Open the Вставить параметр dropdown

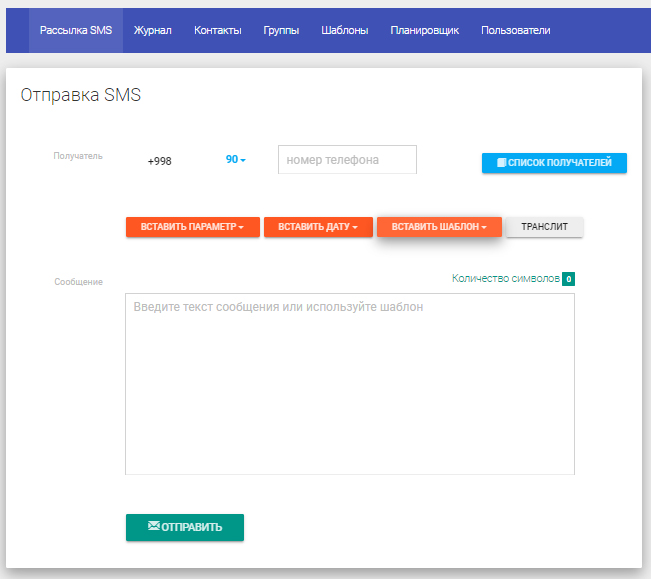coord(192,227)
